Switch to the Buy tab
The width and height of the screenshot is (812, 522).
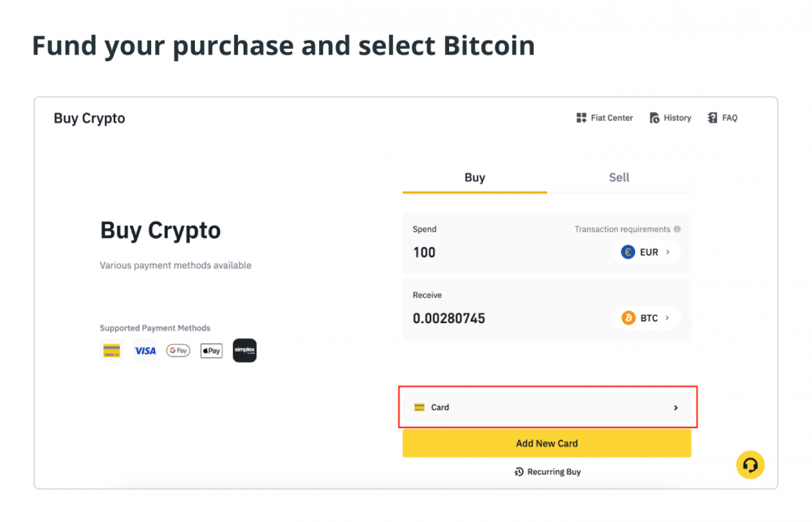pos(475,179)
